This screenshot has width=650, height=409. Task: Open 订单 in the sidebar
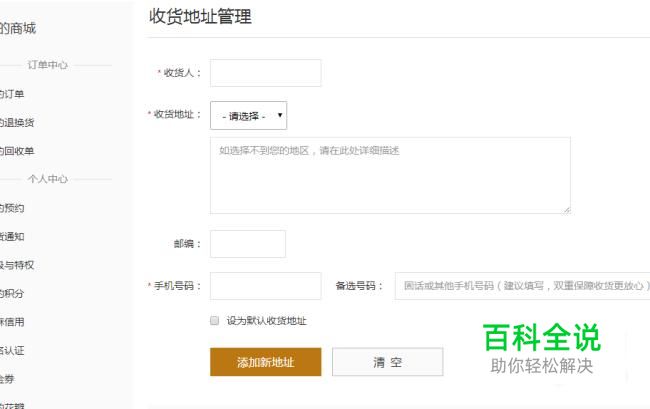point(12,94)
